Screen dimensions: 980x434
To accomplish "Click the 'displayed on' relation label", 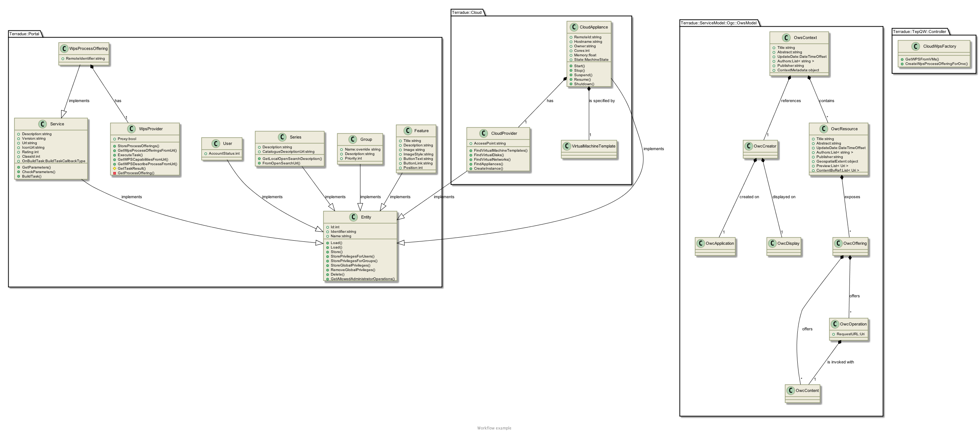I will tap(784, 197).
